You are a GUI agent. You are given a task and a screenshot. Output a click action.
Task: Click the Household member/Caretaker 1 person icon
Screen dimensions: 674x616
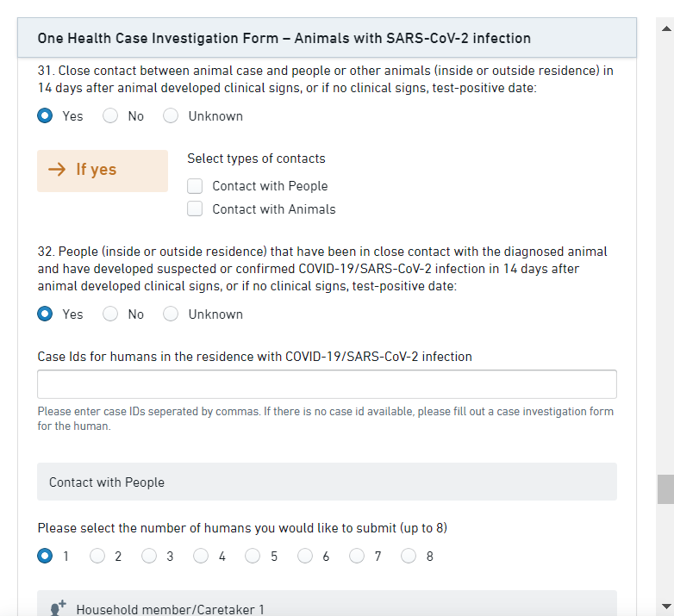tap(59, 608)
